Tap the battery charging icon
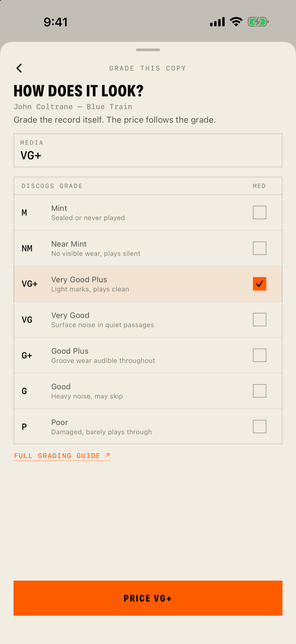 point(258,22)
